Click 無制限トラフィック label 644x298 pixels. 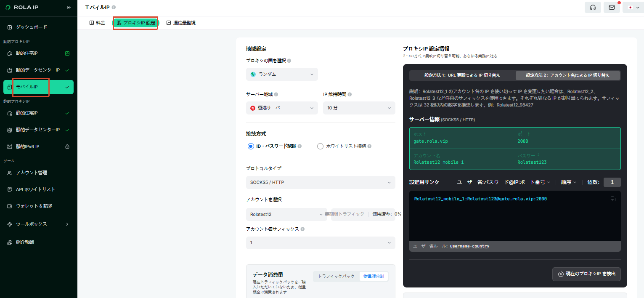[344, 214]
